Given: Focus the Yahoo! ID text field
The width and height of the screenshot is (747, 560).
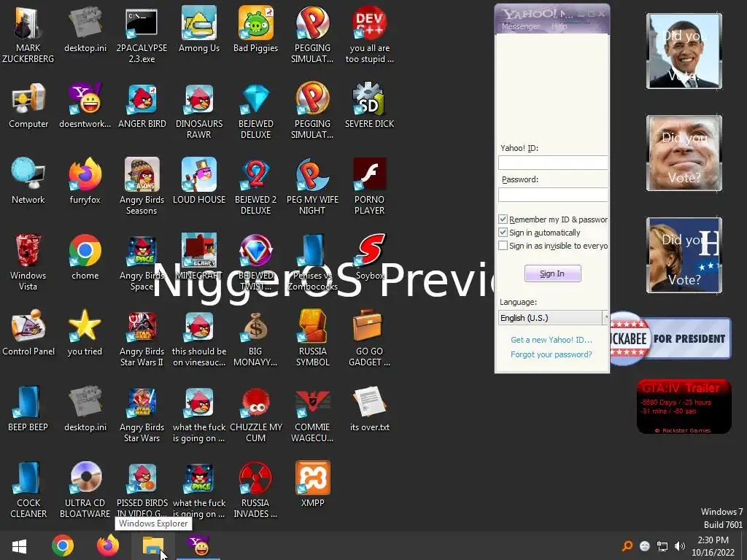Looking at the screenshot, I should tap(553, 163).
